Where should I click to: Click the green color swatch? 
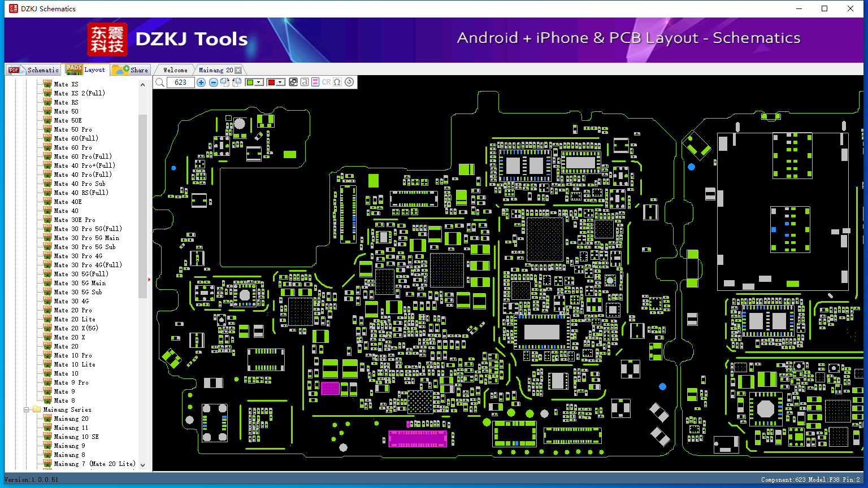[x=250, y=82]
